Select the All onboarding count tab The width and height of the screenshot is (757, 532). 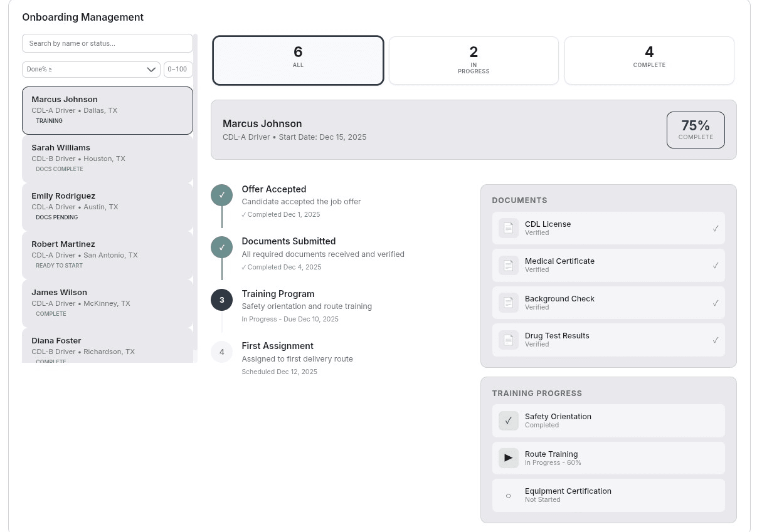pyautogui.click(x=298, y=60)
